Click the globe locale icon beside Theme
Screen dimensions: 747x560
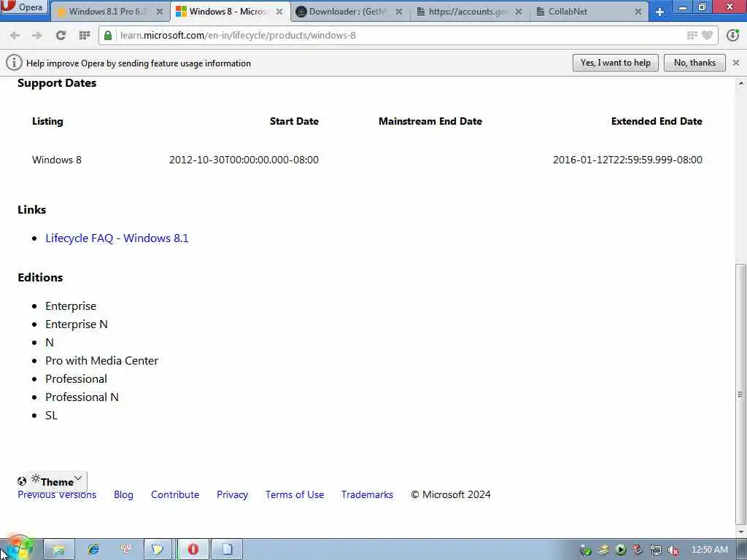pos(22,481)
